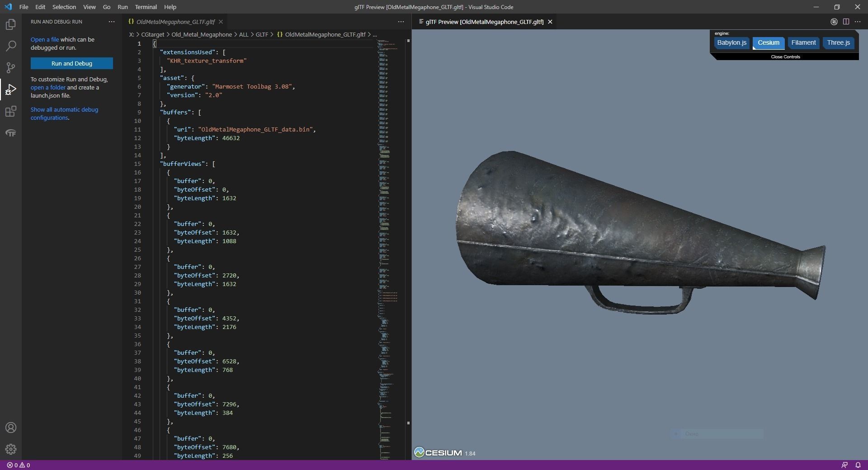Open the Search sidebar panel
This screenshot has height=470, width=868.
coord(10,46)
